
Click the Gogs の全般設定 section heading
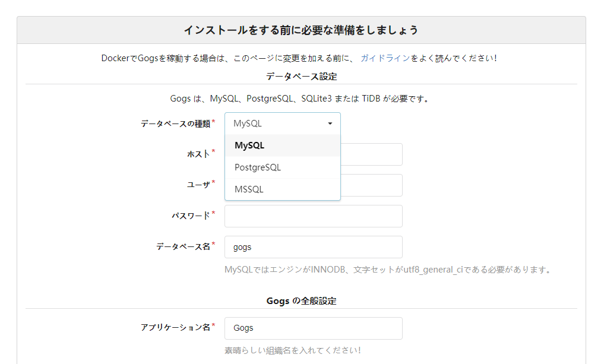point(301,301)
